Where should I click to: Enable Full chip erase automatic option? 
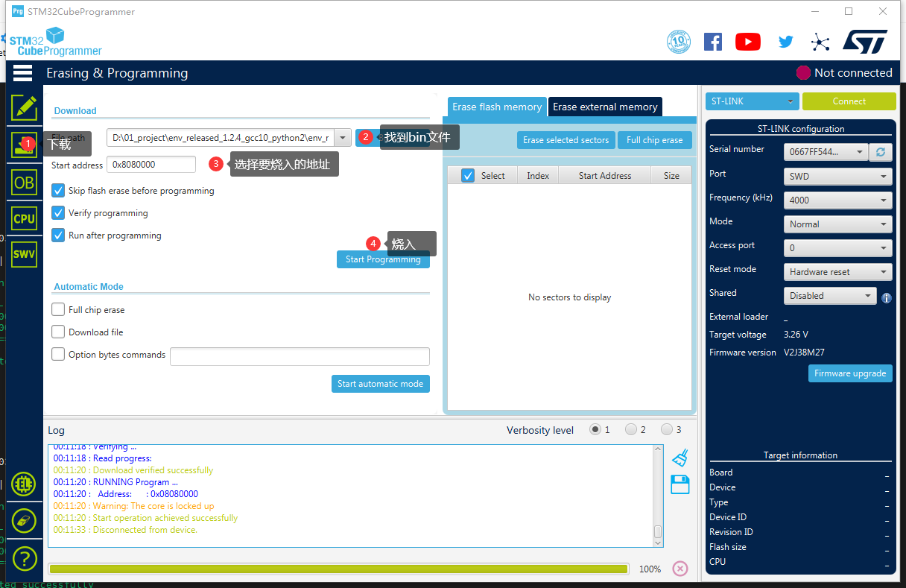58,310
